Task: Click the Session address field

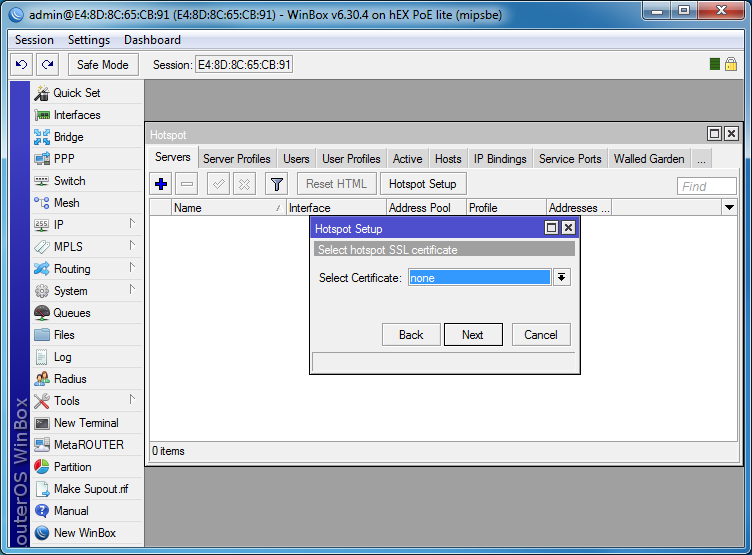Action: coord(244,64)
